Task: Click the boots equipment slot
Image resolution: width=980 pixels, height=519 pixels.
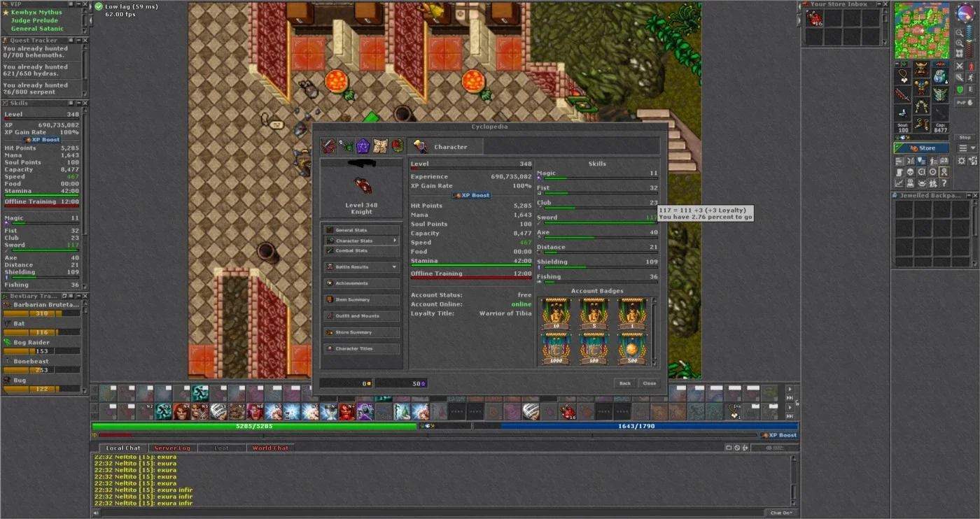Action: [921, 125]
